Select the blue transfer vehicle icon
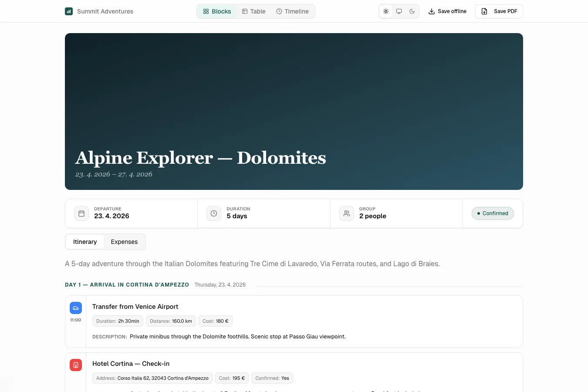 pos(75,308)
